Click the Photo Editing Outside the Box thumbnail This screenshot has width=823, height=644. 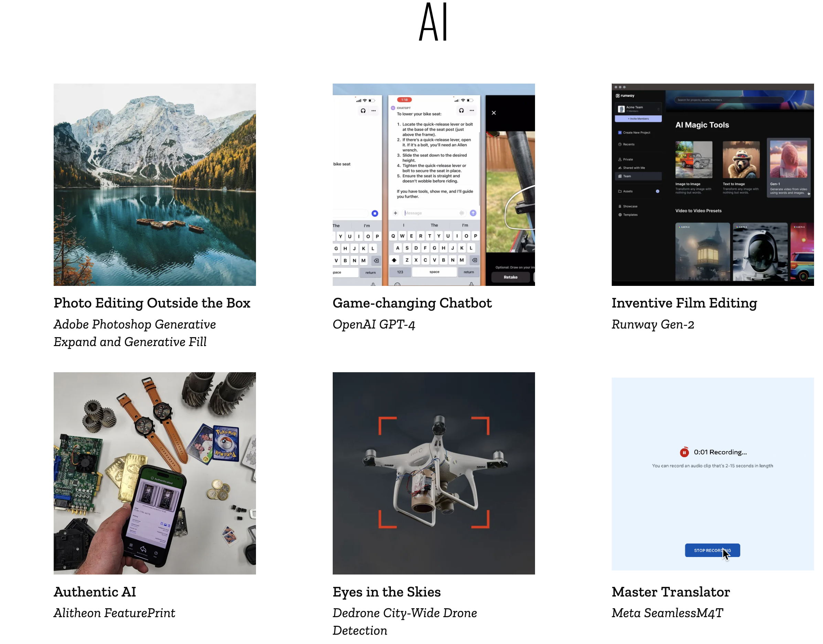coord(155,184)
